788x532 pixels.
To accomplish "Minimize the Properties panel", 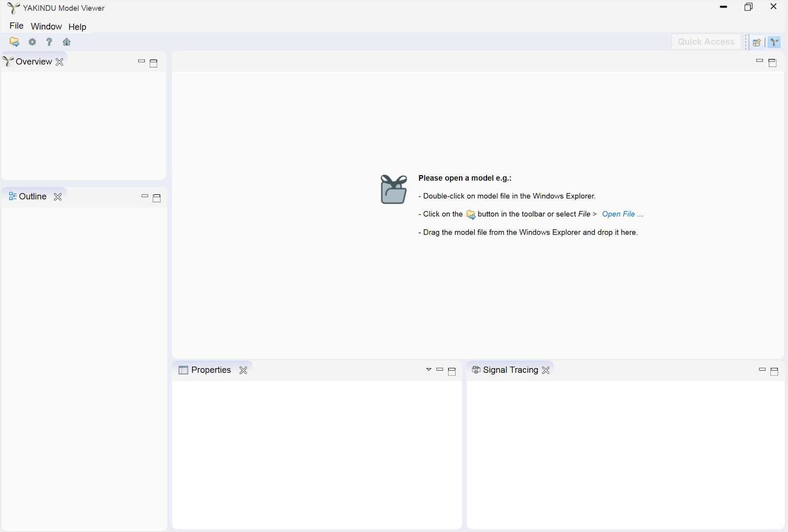I will 440,370.
